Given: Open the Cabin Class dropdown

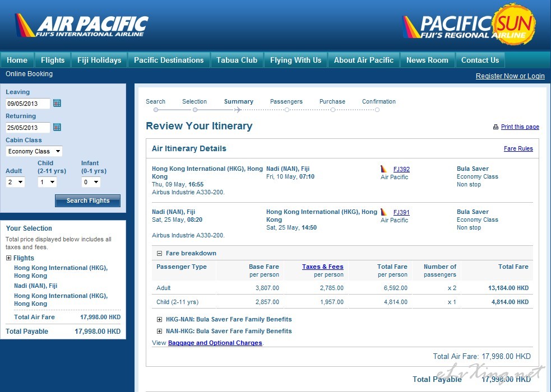Looking at the screenshot, I should [x=34, y=151].
